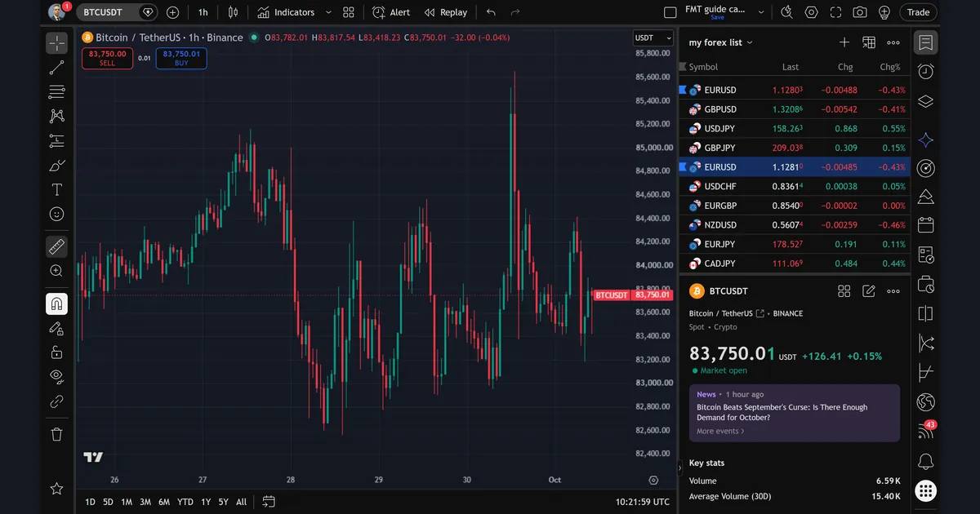This screenshot has height=514, width=980.
Task: Select the 1D time range
Action: point(91,502)
